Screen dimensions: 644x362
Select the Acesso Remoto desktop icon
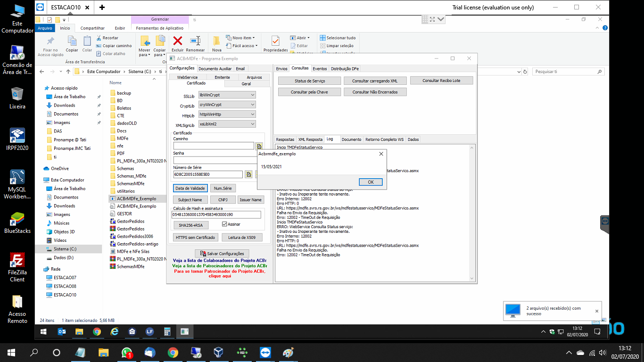pos(17,309)
